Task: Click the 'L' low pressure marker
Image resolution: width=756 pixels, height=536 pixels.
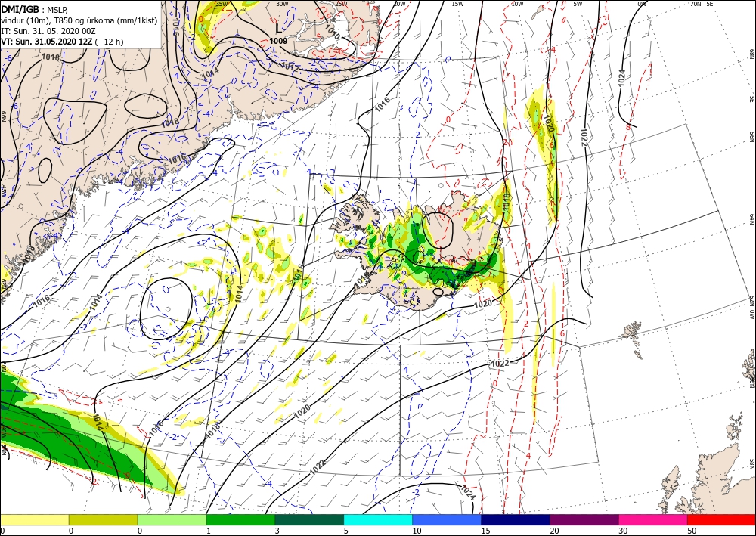Action: point(278,29)
